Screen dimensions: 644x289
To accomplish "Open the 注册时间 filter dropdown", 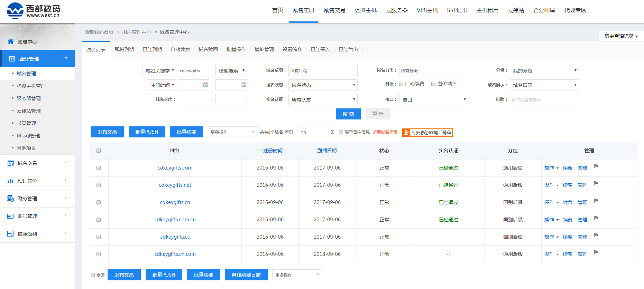I will (x=162, y=85).
